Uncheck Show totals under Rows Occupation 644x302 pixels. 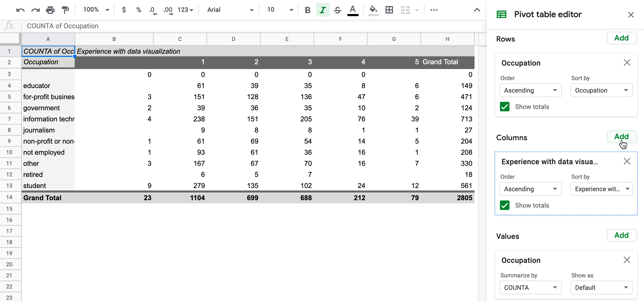(505, 107)
